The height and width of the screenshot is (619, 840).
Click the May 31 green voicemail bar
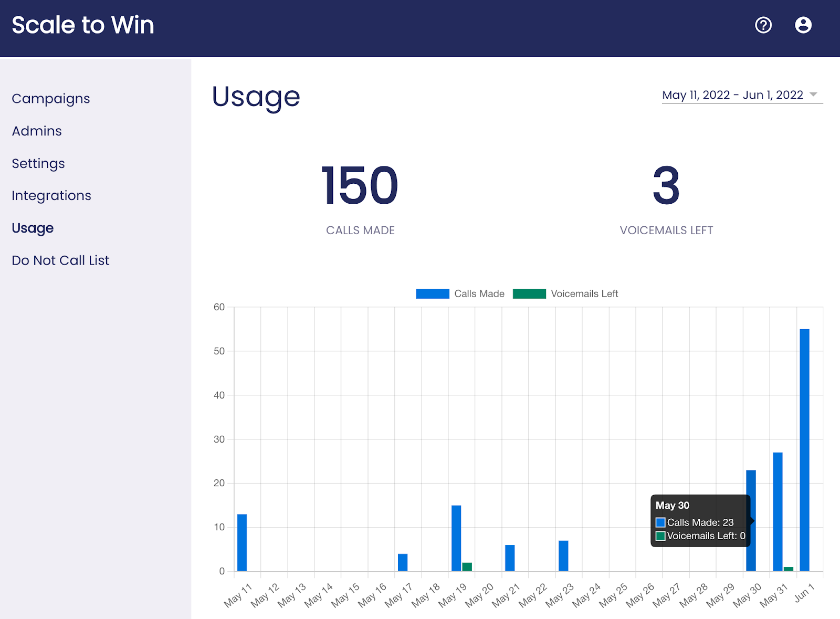789,569
